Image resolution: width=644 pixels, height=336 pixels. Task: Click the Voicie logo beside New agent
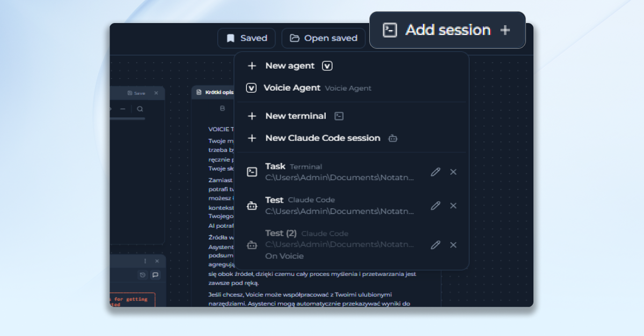[x=327, y=65]
